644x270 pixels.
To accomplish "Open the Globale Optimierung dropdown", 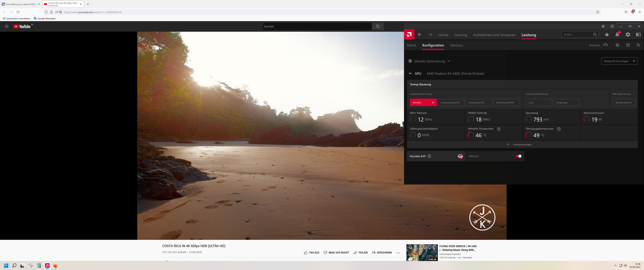I will (449, 61).
